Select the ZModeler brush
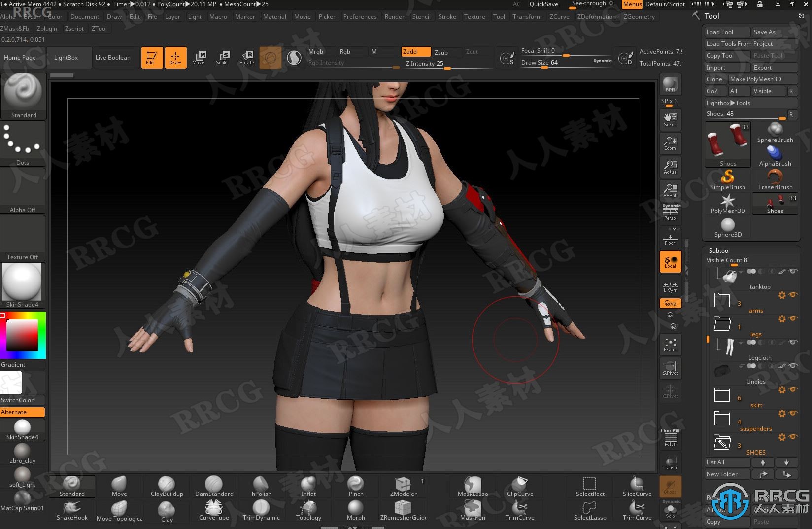Screen dimensions: 812x529 pyautogui.click(x=403, y=486)
